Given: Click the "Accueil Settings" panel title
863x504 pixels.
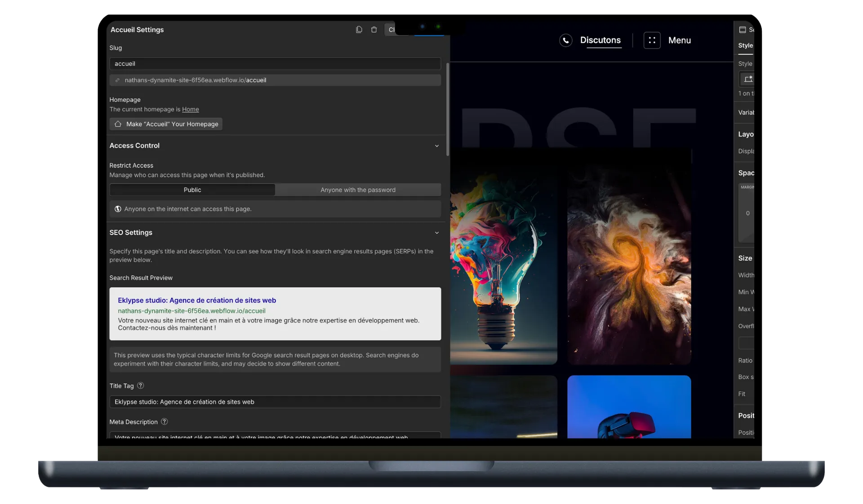Looking at the screenshot, I should 137,30.
